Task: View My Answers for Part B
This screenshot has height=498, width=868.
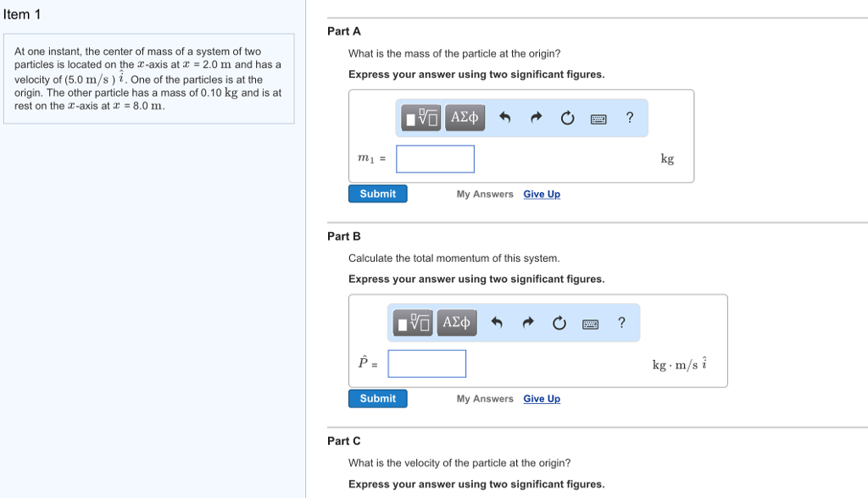Action: pyautogui.click(x=485, y=399)
